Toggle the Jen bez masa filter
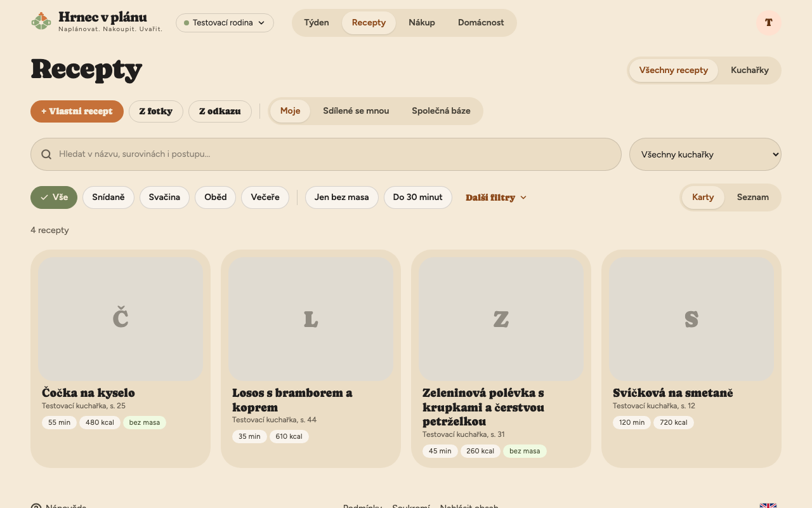 click(341, 197)
